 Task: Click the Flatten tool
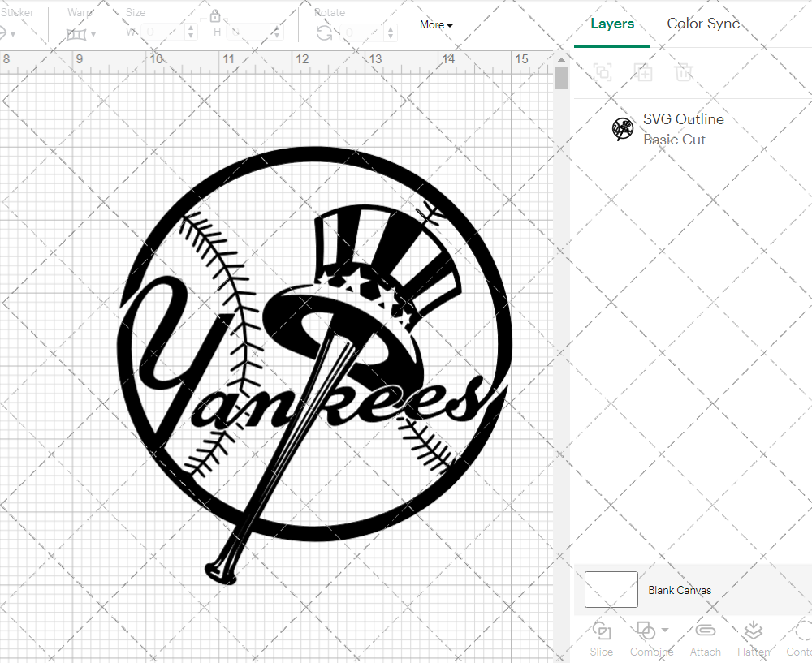pyautogui.click(x=754, y=639)
